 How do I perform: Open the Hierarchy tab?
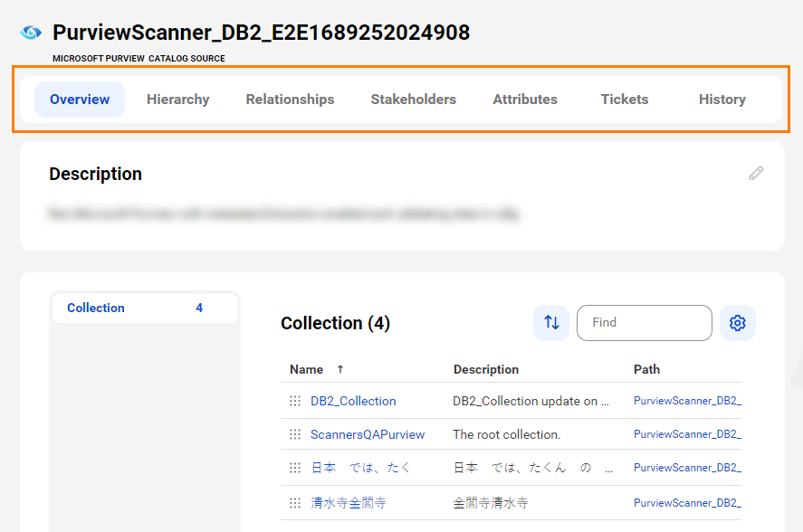[177, 100]
